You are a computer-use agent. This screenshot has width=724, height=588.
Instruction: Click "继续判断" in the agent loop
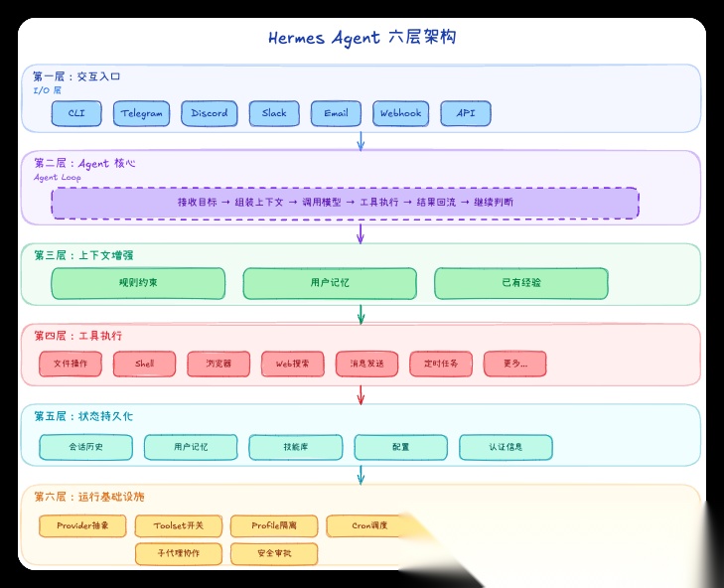coord(494,202)
